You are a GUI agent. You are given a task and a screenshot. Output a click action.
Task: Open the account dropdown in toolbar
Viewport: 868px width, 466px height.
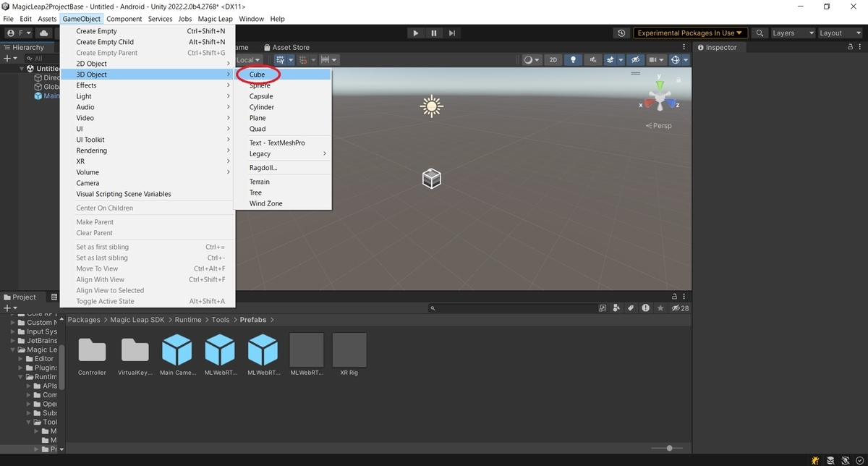[20, 33]
